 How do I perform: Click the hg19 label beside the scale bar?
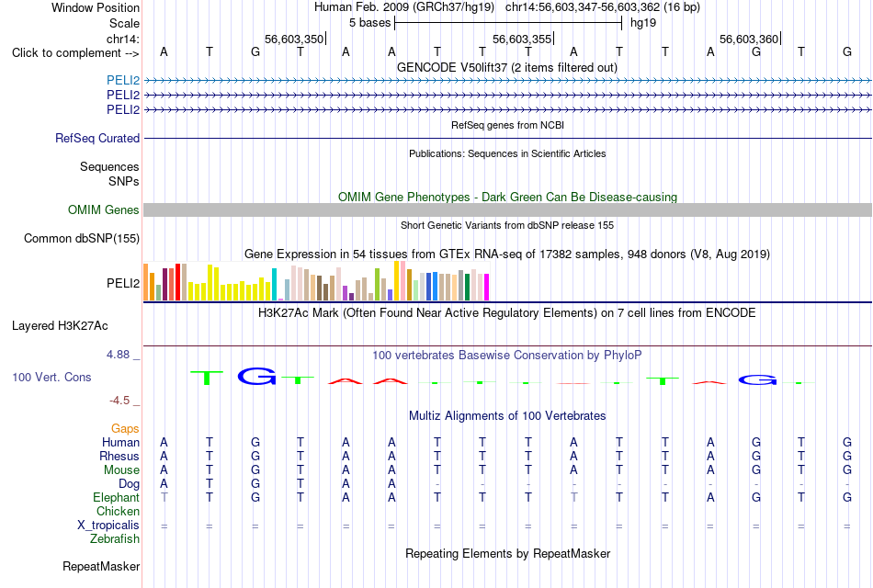tap(643, 23)
